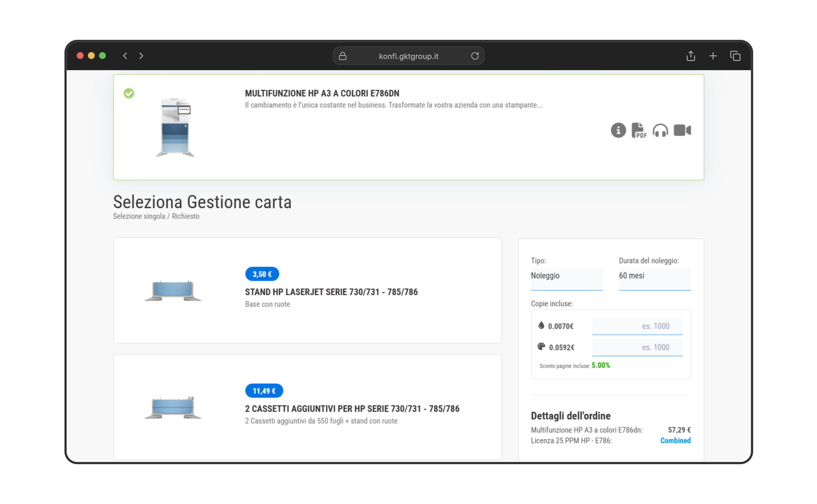Image resolution: width=817 pixels, height=504 pixels.
Task: Click the 3,50 € price badge
Action: (x=262, y=274)
